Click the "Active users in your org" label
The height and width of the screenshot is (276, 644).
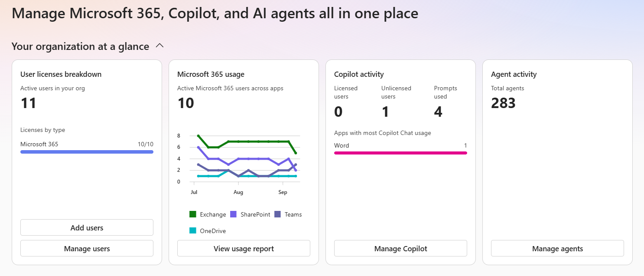[x=52, y=88]
